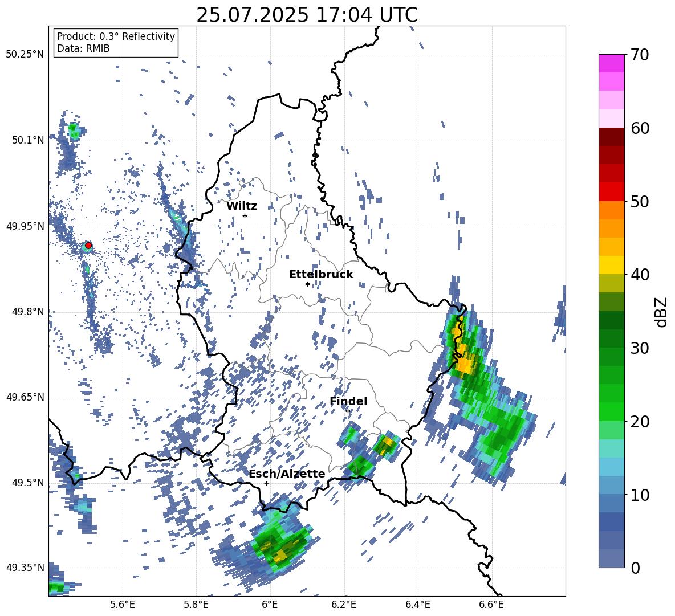This screenshot has width=675, height=616.
Task: Click the 50.25°N latitude label
Action: pyautogui.click(x=25, y=55)
